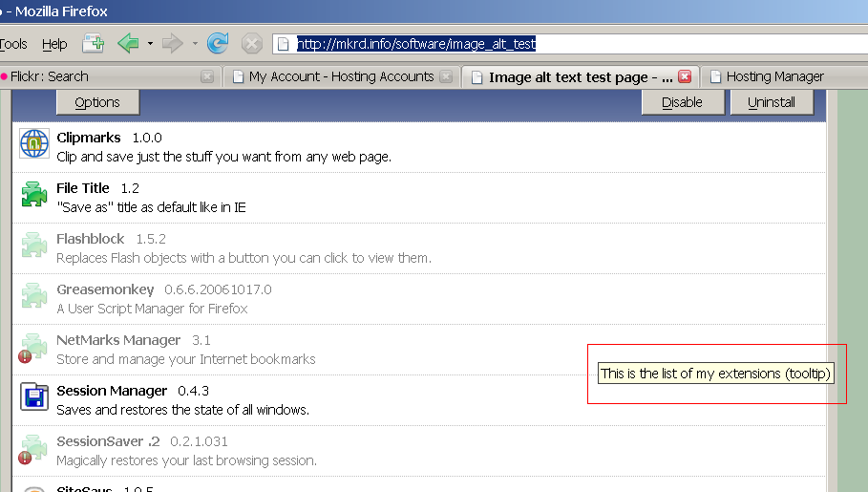Select the Session Manager extension name
The image size is (868, 492).
coord(112,391)
